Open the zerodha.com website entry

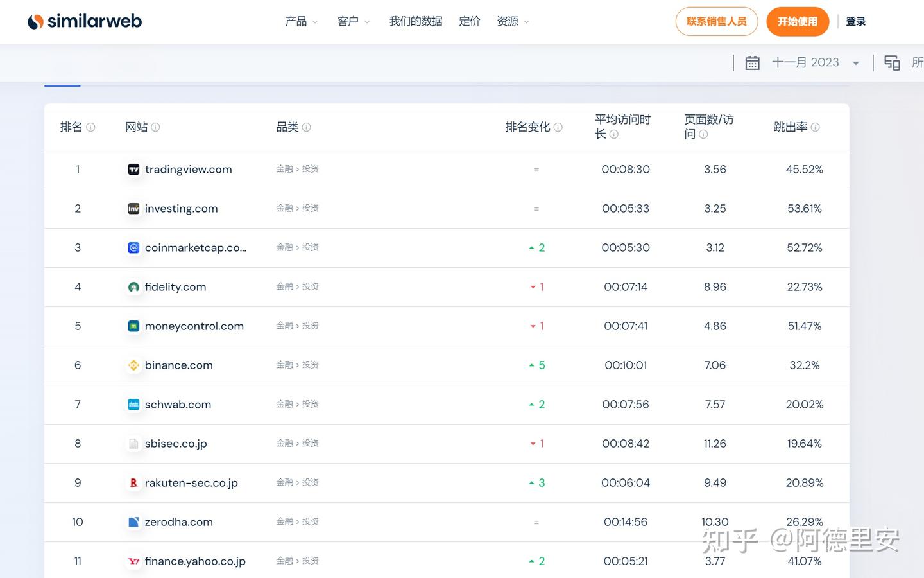[x=179, y=522]
